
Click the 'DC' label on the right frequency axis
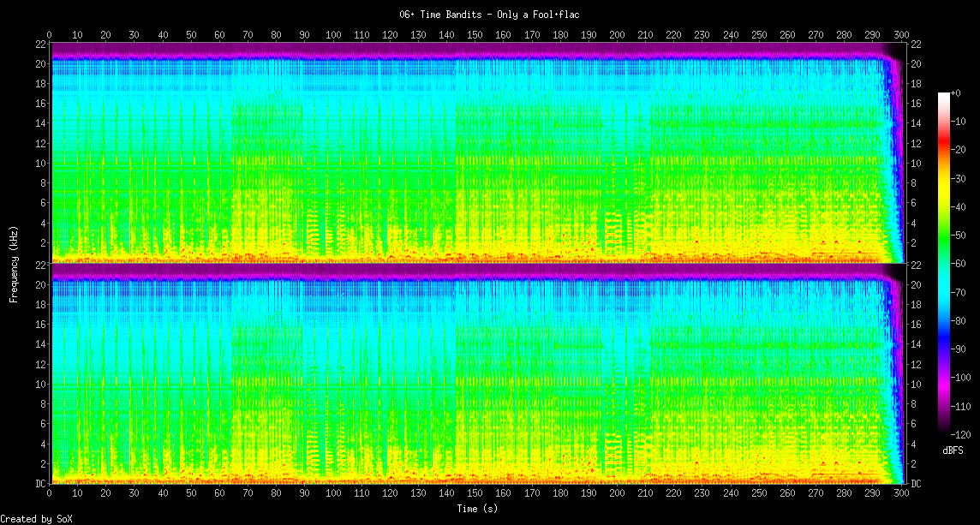click(916, 483)
